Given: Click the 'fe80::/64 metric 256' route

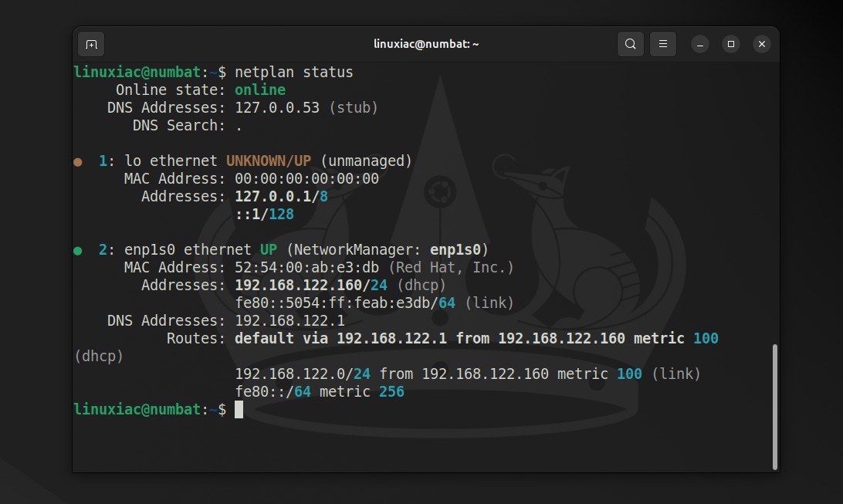Looking at the screenshot, I should pyautogui.click(x=320, y=391).
